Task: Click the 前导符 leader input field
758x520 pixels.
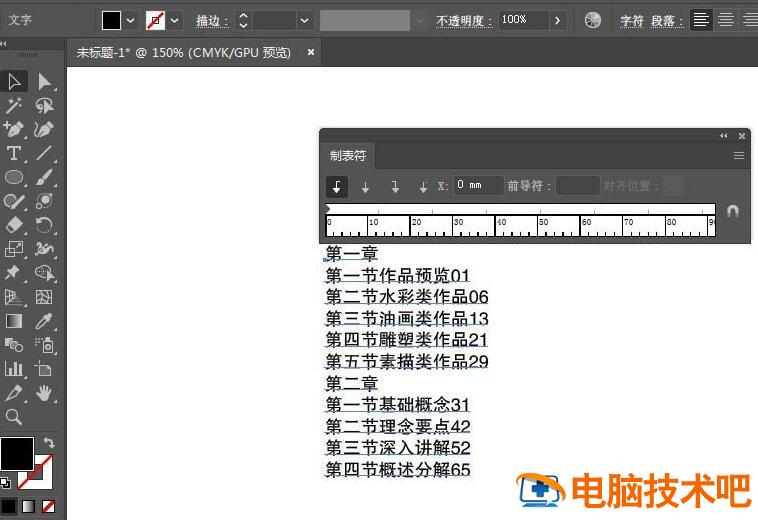Action: click(x=578, y=186)
